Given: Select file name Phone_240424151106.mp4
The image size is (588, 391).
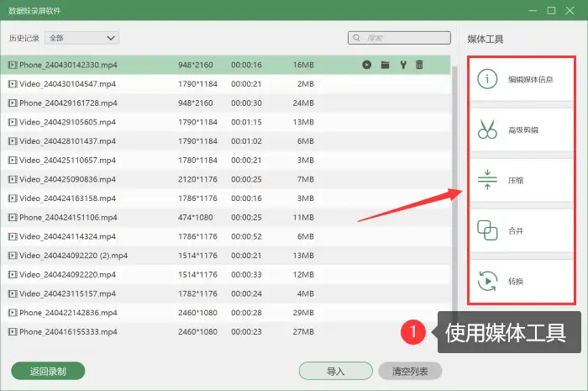Looking at the screenshot, I should click(x=68, y=218).
